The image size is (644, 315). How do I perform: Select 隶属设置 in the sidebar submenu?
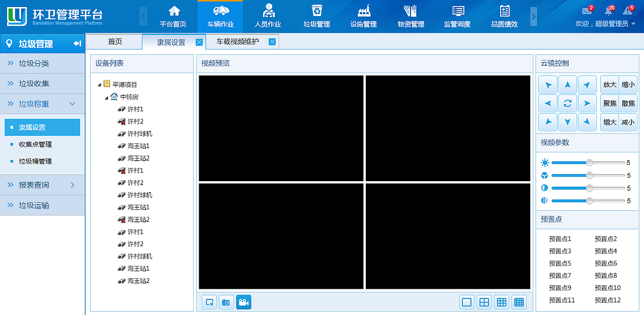point(42,127)
